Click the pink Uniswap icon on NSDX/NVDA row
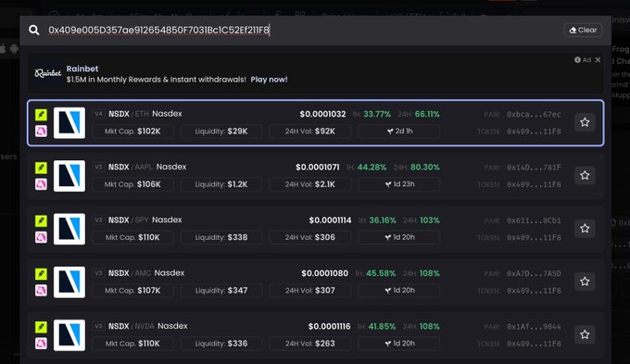 (41, 343)
